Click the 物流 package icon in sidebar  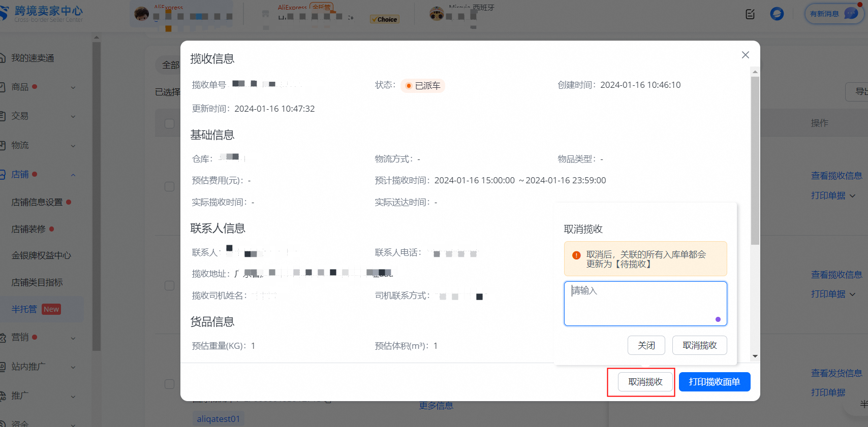click(3, 145)
